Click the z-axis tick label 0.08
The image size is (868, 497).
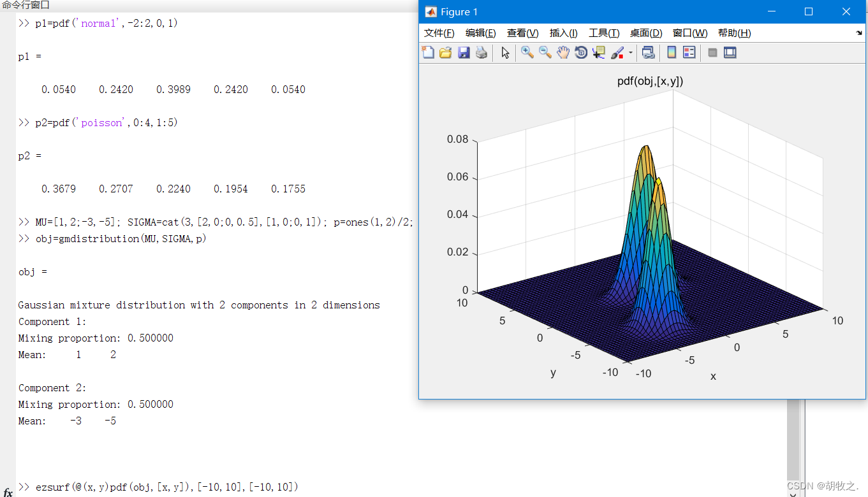coord(457,140)
